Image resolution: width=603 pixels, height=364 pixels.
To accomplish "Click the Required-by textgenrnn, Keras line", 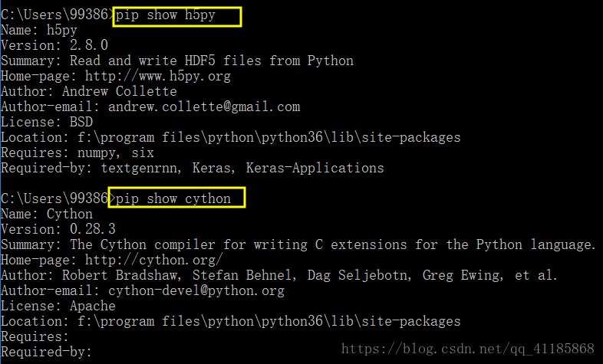I will 193,168.
